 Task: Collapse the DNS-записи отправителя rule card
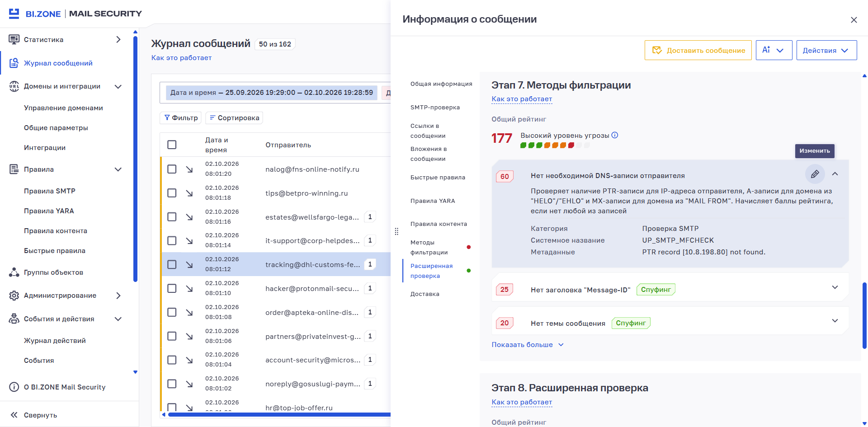tap(835, 174)
